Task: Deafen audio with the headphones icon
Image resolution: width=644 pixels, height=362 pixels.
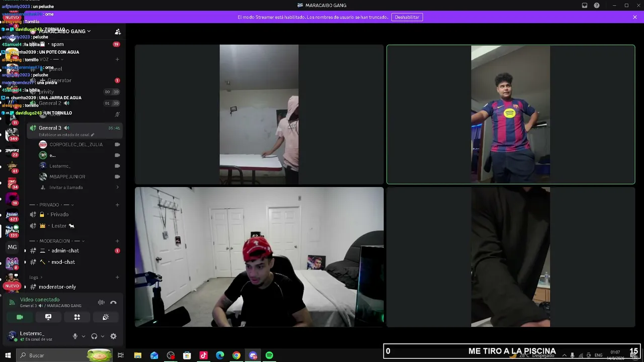Action: [94, 336]
